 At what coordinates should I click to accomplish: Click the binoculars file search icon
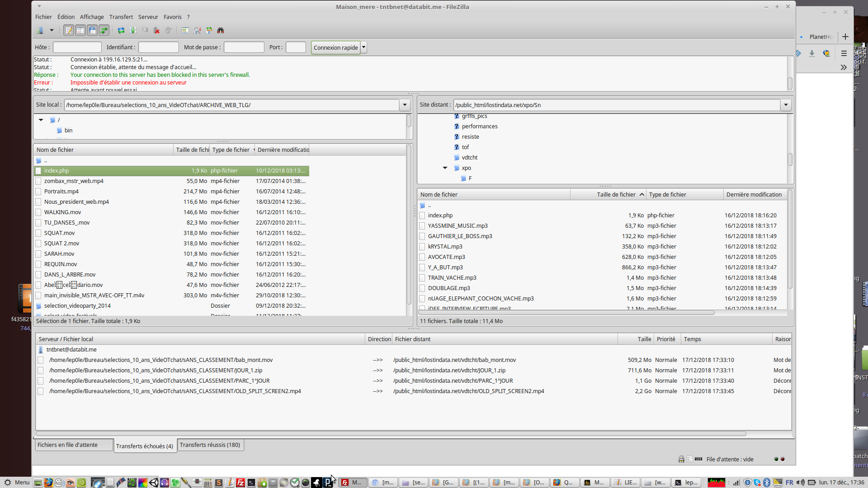[221, 30]
